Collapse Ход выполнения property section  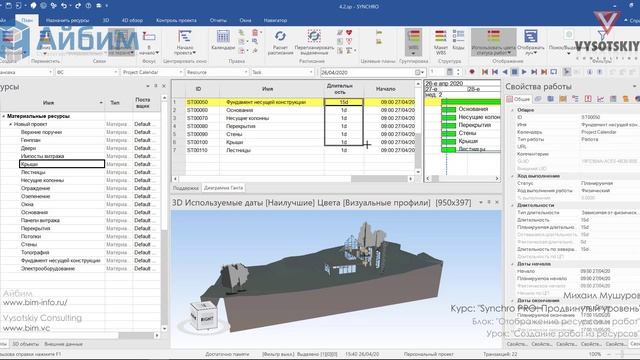pyautogui.click(x=512, y=176)
